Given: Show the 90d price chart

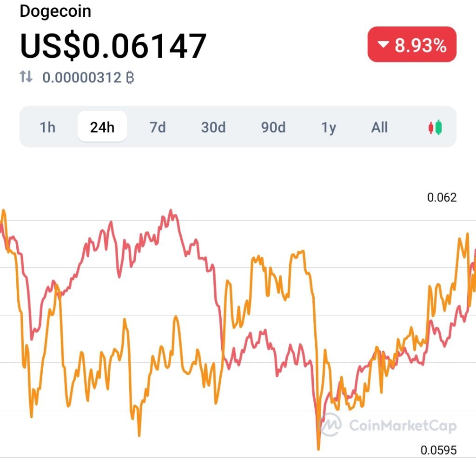Looking at the screenshot, I should (273, 127).
